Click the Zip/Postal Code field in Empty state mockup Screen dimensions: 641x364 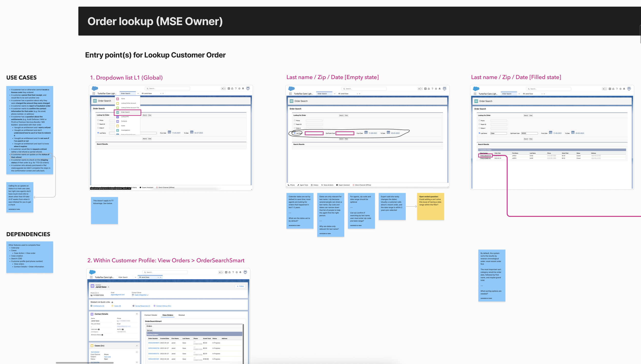[345, 133]
